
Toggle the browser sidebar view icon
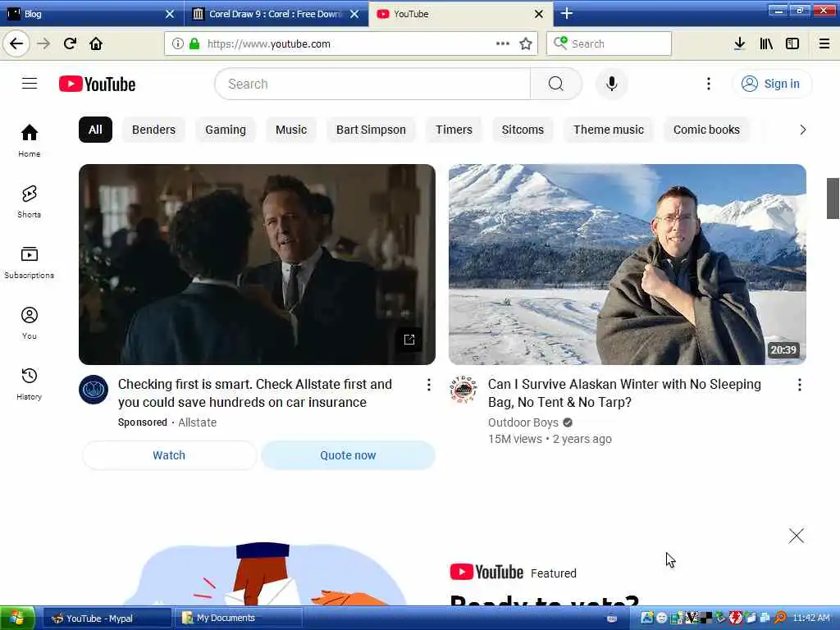[792, 43]
